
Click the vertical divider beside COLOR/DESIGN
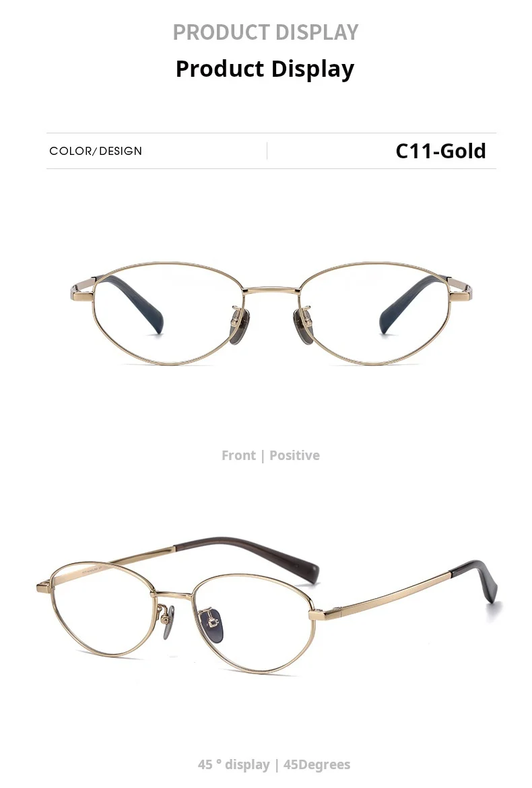pos(267,151)
